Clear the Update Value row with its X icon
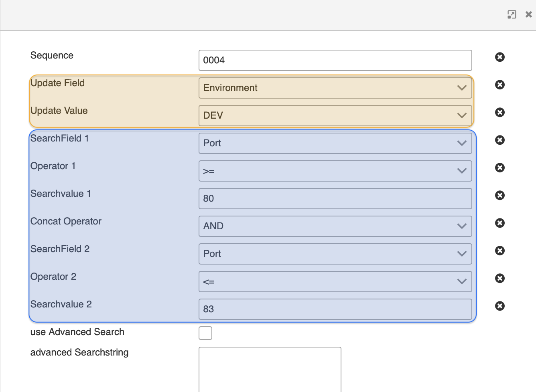536x392 pixels. [x=499, y=112]
